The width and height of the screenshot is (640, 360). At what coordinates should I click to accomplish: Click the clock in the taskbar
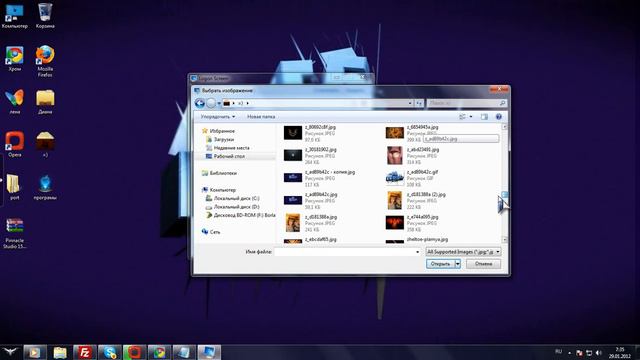click(x=620, y=353)
